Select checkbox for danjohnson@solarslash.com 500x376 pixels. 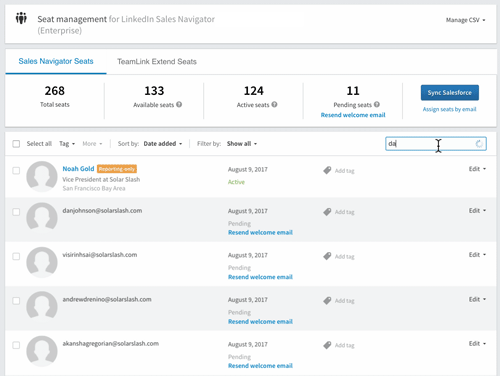16,212
